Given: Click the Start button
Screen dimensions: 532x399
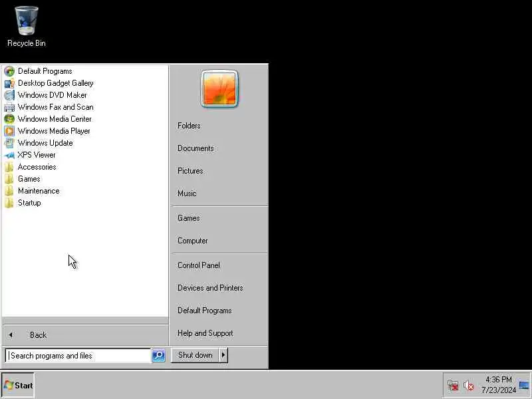Looking at the screenshot, I should pyautogui.click(x=18, y=386).
